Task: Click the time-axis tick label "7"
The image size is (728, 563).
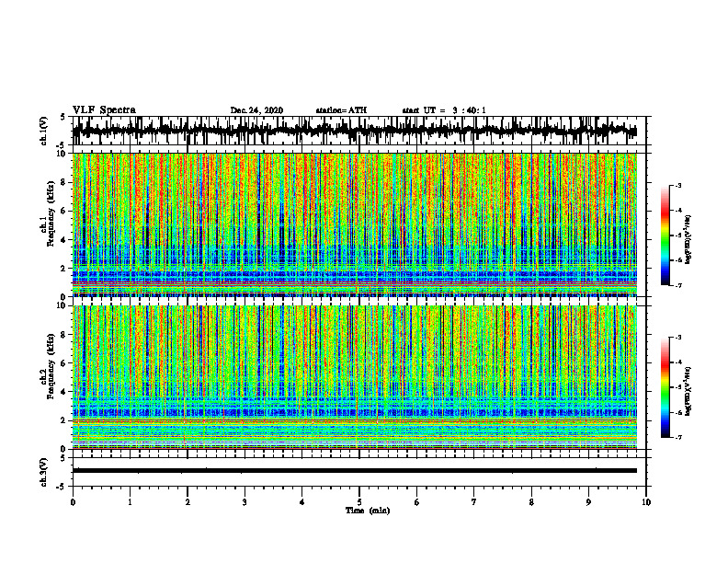Action: tap(474, 502)
